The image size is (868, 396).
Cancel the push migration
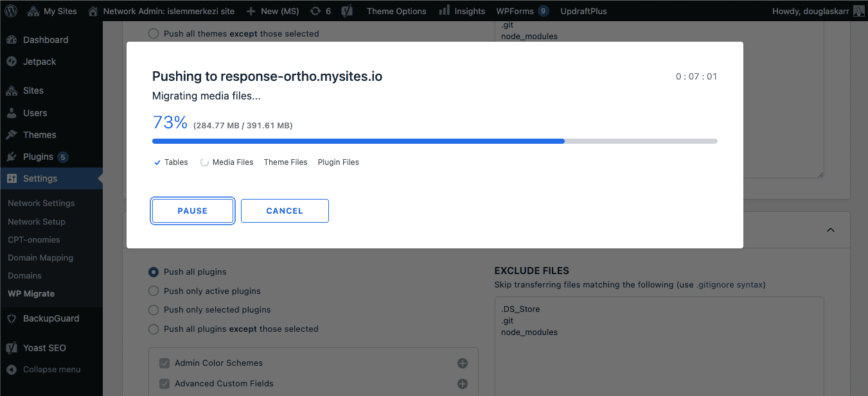tap(285, 211)
